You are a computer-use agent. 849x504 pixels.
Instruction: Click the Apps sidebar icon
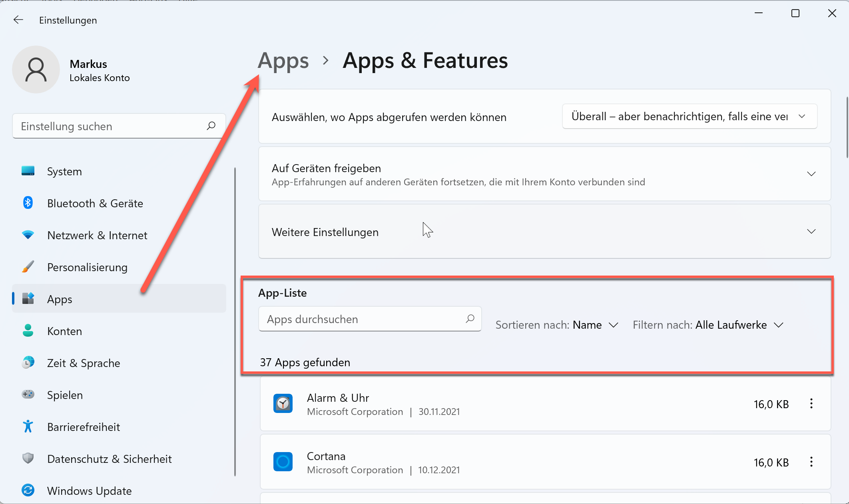[x=28, y=298]
